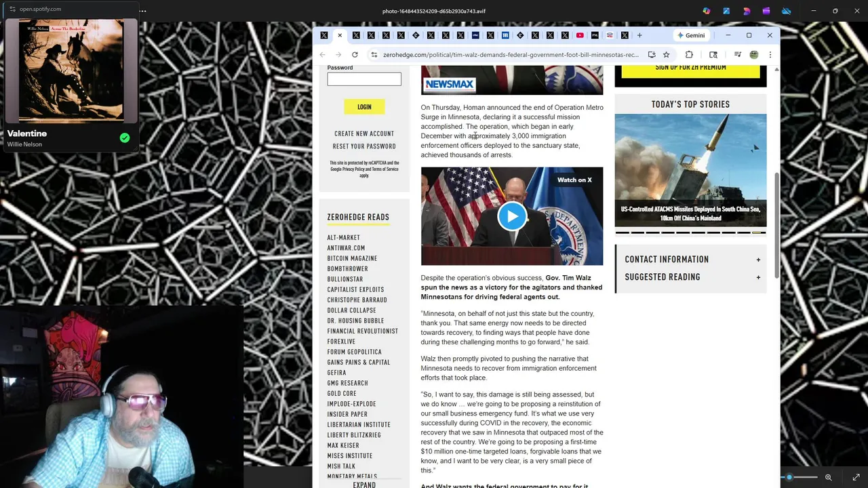
Task: Open the BULLIONSTAR link
Action: click(345, 279)
